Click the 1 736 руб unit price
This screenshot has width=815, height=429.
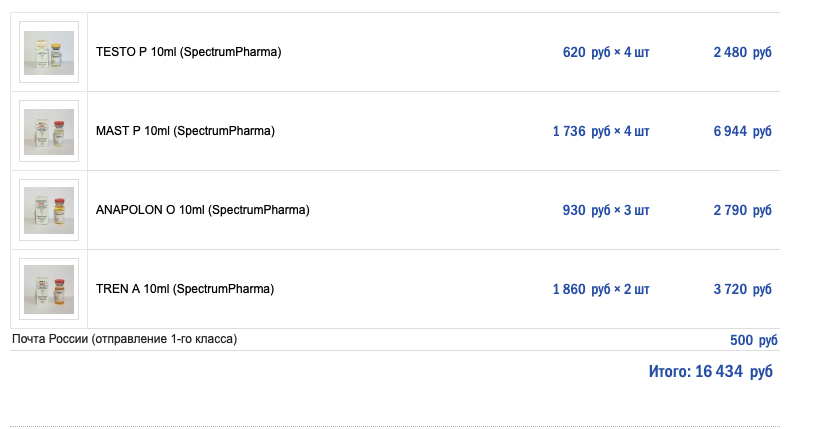click(580, 131)
